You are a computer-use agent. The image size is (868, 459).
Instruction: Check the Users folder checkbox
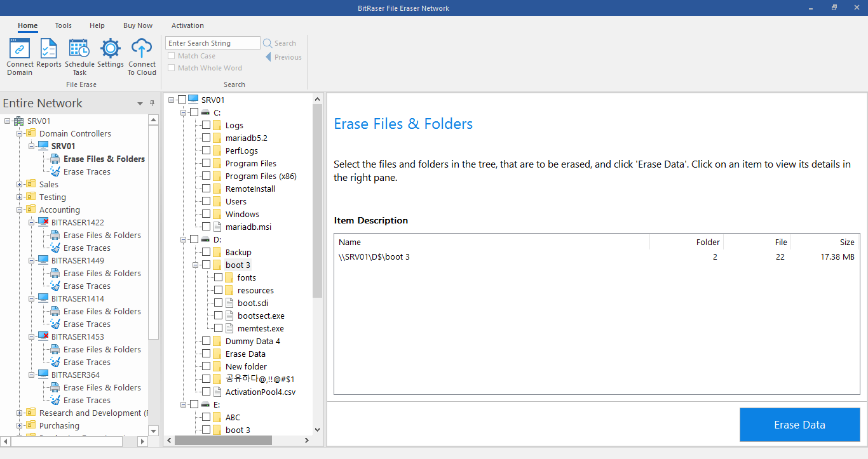click(x=206, y=201)
